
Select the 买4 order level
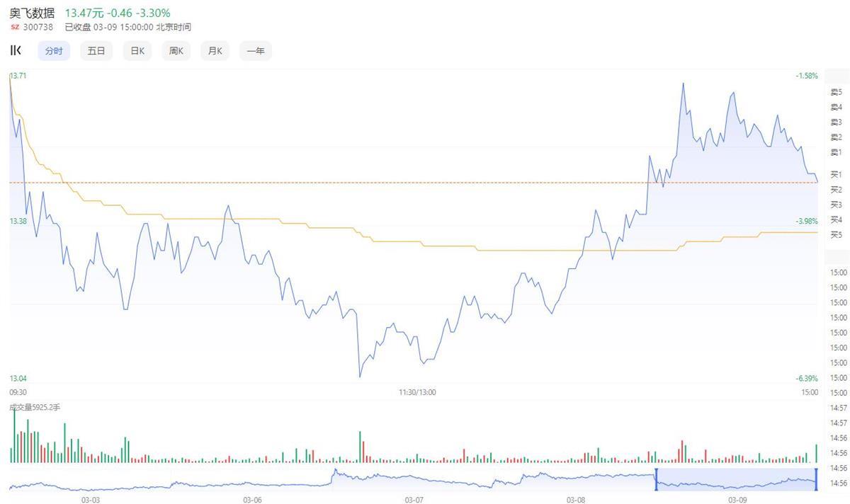(x=836, y=219)
